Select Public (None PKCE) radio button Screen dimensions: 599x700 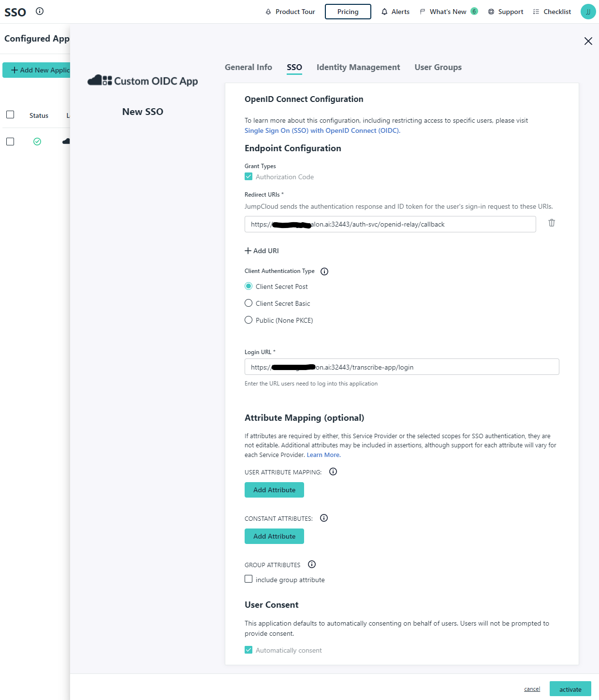point(248,320)
